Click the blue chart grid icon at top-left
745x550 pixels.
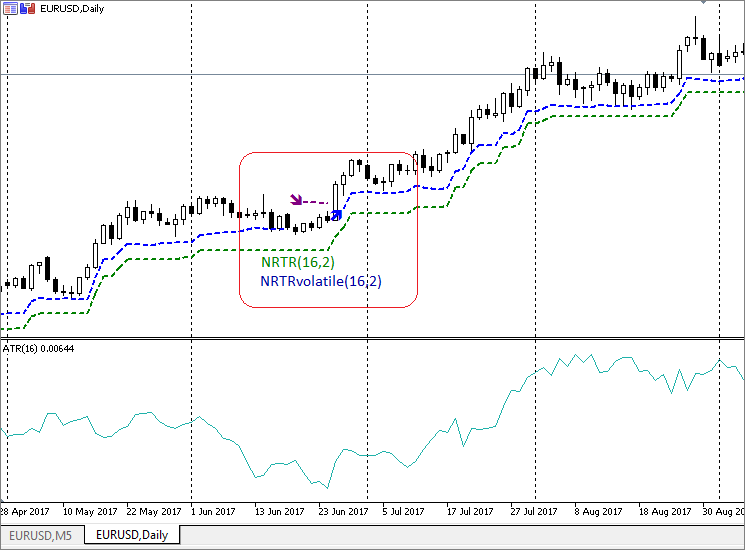tap(10, 8)
